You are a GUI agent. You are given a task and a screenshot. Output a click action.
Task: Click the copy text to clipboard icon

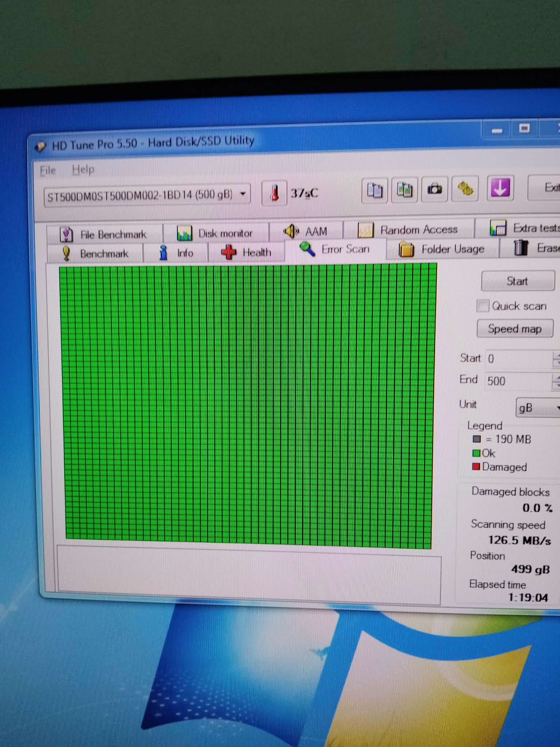(374, 190)
